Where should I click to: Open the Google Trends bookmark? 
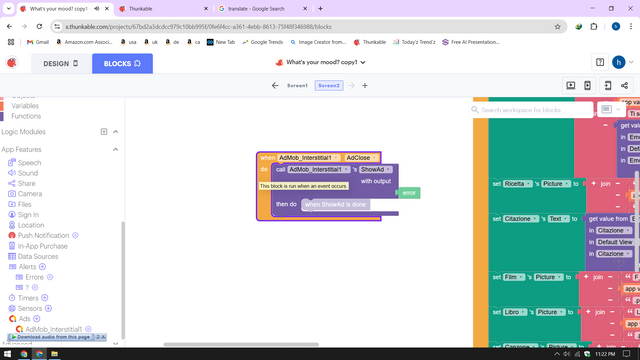point(262,42)
